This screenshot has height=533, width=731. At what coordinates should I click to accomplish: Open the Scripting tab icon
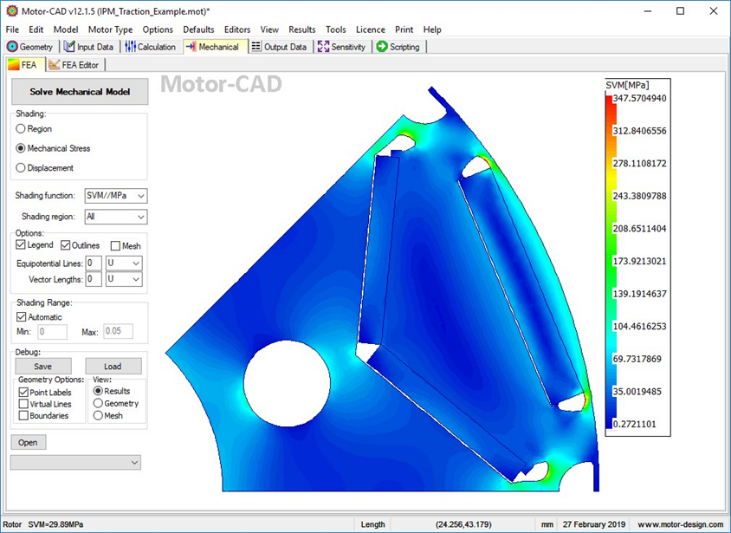tap(382, 47)
